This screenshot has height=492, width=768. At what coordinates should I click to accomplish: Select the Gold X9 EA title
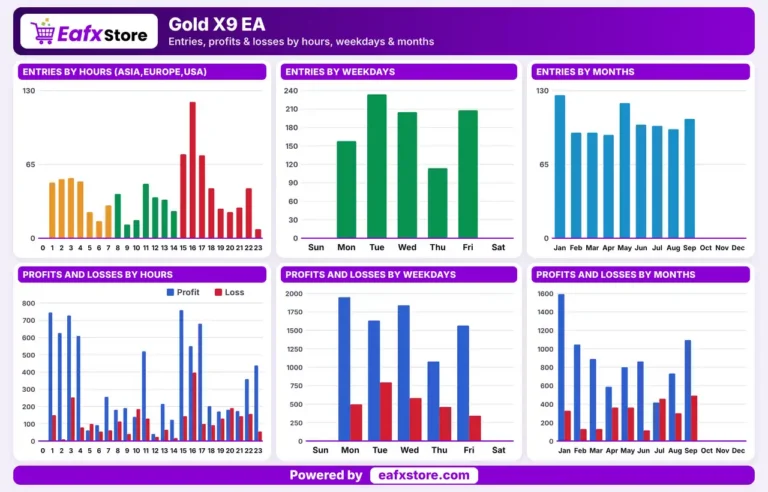[x=216, y=24]
